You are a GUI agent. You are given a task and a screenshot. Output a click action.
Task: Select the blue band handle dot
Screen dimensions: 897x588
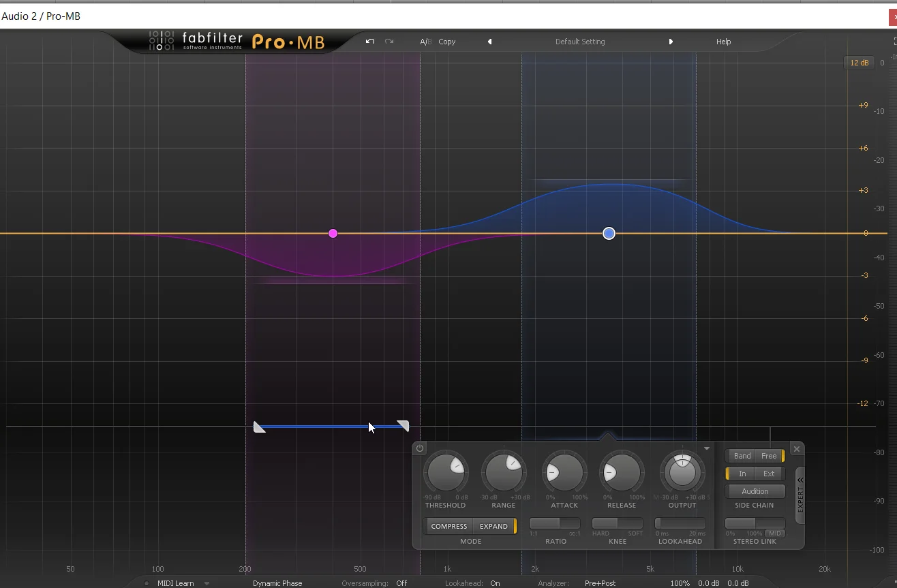pyautogui.click(x=609, y=233)
